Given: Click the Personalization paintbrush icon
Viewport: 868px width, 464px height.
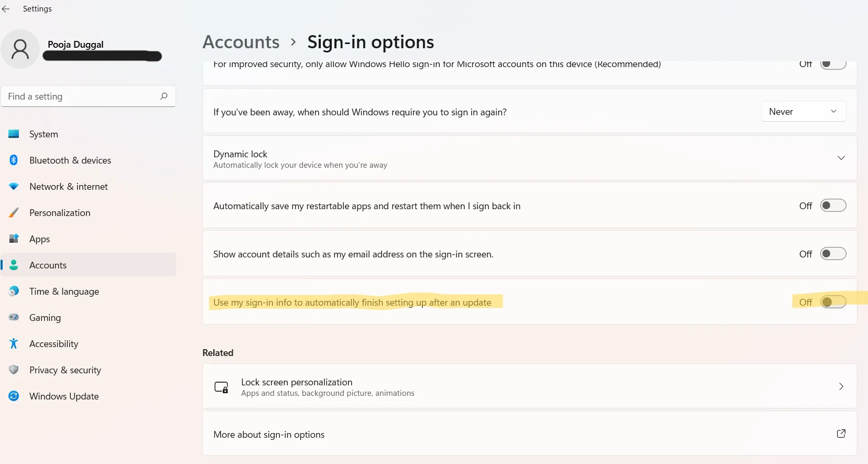Looking at the screenshot, I should click(x=14, y=212).
